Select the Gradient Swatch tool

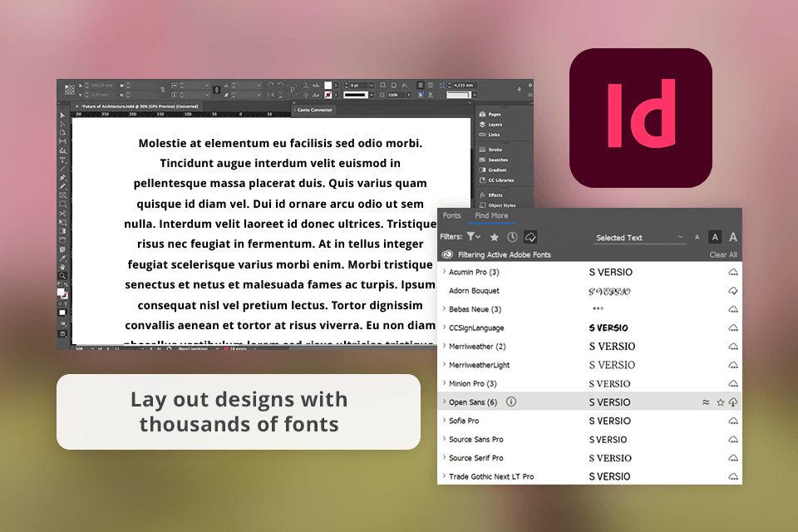point(62,230)
